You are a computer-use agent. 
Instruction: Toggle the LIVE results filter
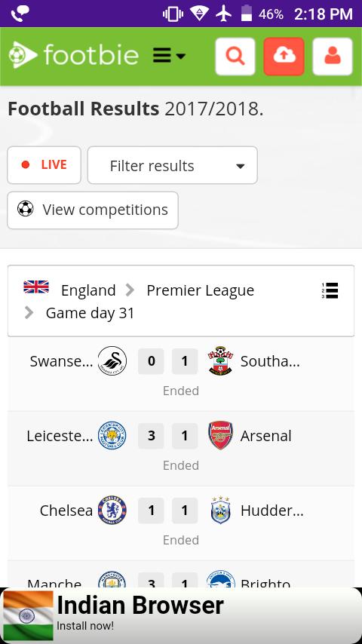coord(44,165)
